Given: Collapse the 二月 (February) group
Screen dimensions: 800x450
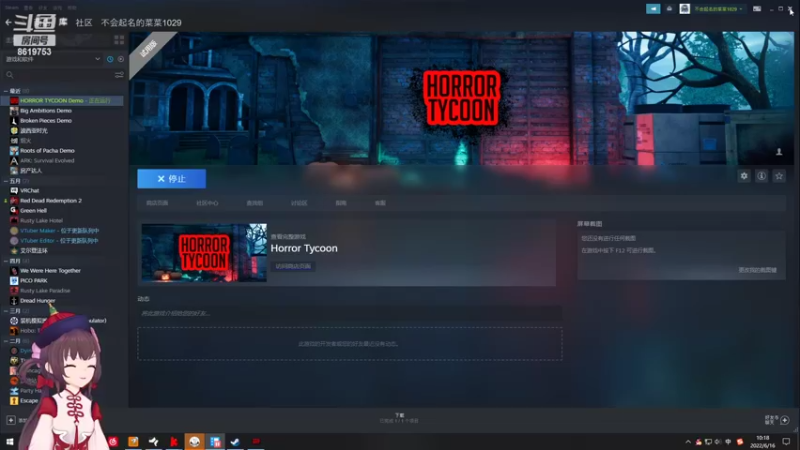Looking at the screenshot, I should tap(6, 341).
